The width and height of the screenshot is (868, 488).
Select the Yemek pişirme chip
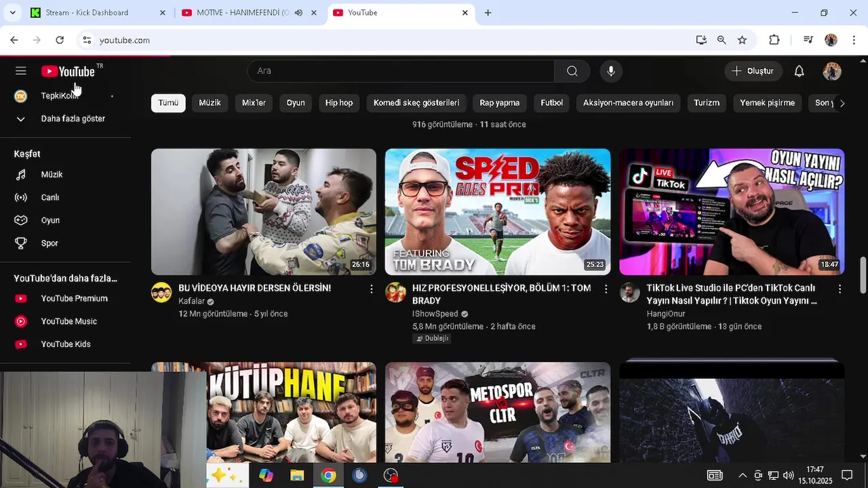pos(768,103)
